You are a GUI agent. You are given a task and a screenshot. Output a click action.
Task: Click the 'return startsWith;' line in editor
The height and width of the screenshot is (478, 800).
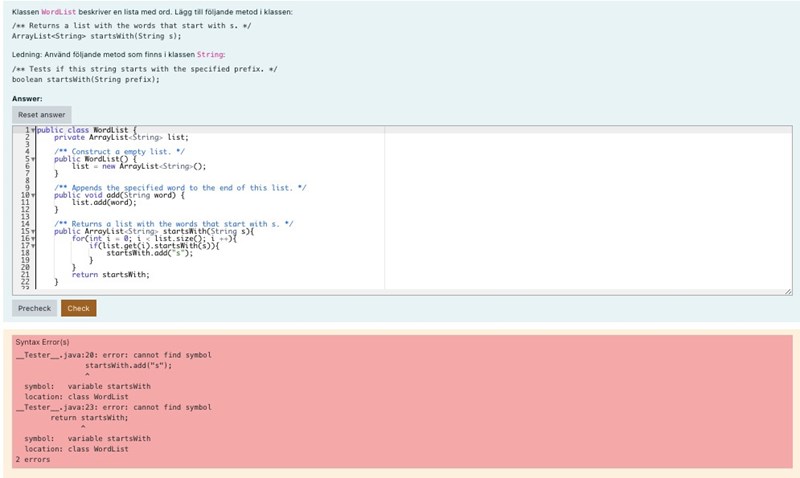click(x=117, y=274)
